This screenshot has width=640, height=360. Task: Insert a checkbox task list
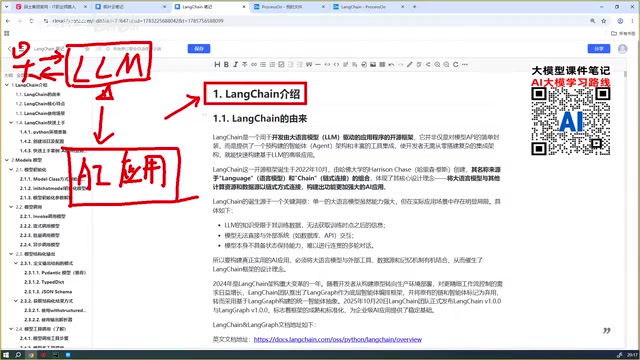281,64
